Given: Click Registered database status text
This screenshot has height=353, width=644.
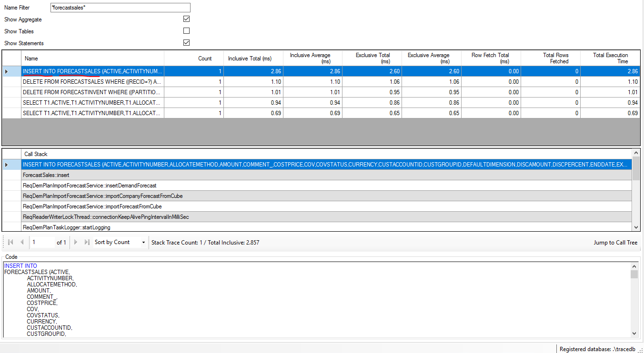Looking at the screenshot, I should click(597, 349).
